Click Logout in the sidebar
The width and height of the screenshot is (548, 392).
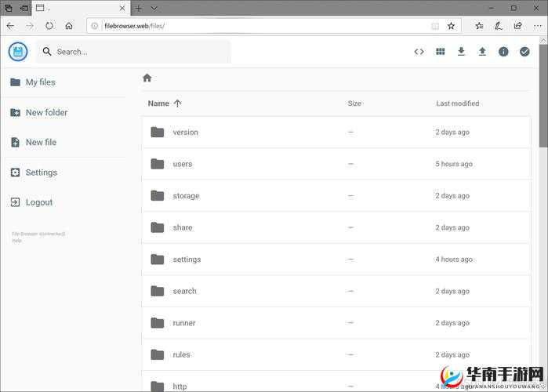click(x=38, y=202)
